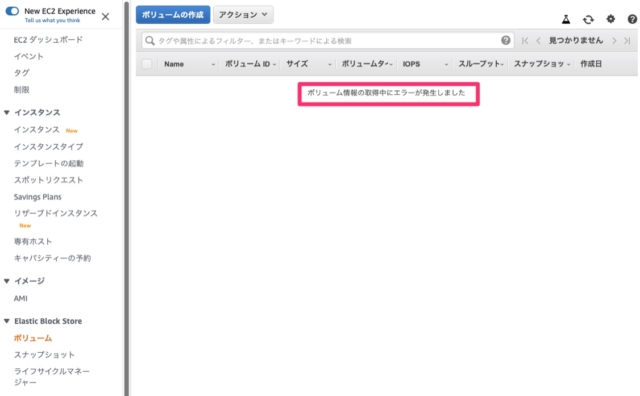Toggle the New EC2 Experience switch
Viewport: 640px width, 396px height.
[12, 11]
